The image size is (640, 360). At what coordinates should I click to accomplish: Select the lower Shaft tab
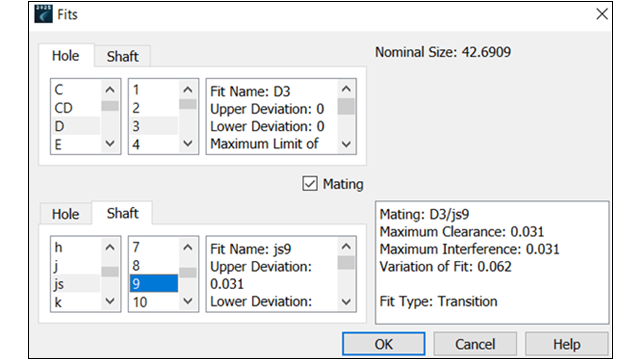coord(122,213)
